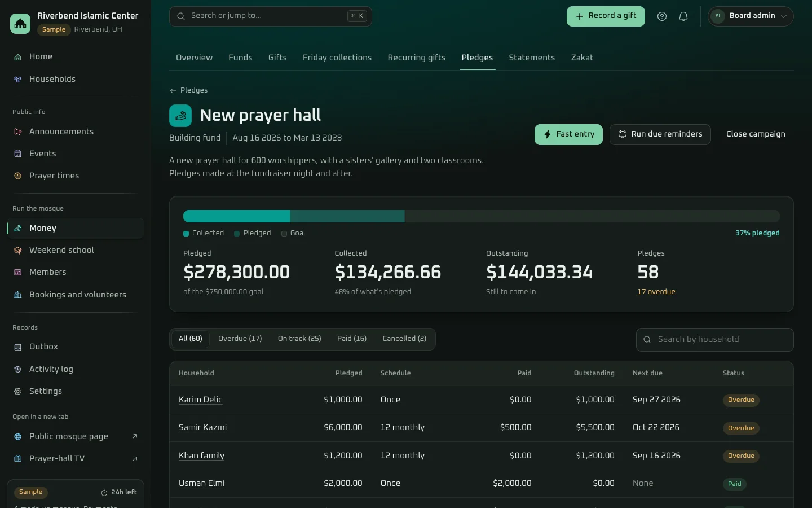Click the Members ID card icon
812x508 pixels.
18,273
